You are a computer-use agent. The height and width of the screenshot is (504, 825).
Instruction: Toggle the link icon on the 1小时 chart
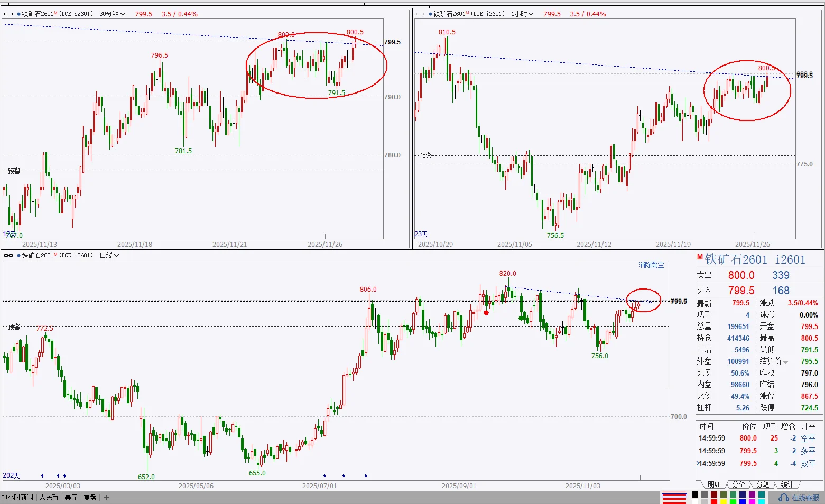[420, 14]
